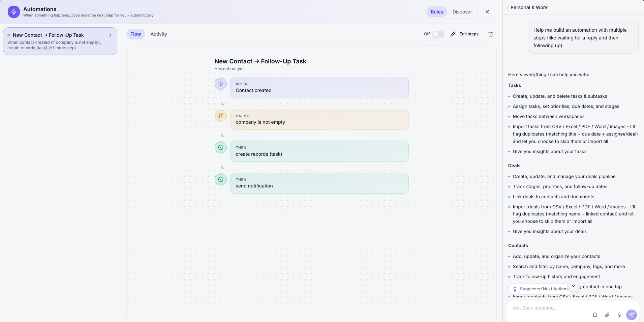
Task: Delete automation with the trash icon
Action: pyautogui.click(x=491, y=34)
